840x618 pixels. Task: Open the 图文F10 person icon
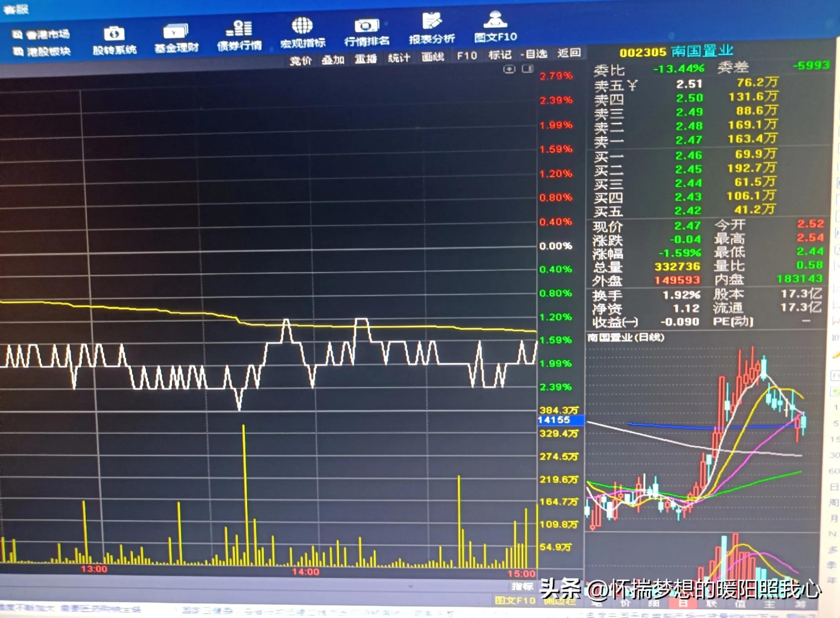pyautogui.click(x=495, y=20)
